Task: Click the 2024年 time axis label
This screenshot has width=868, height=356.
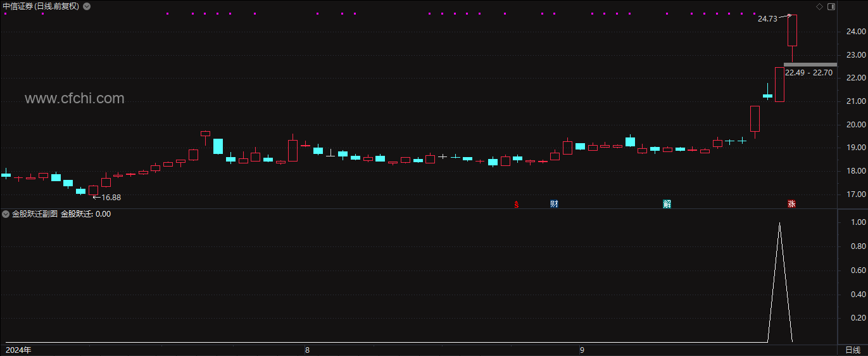Action: coord(18,350)
